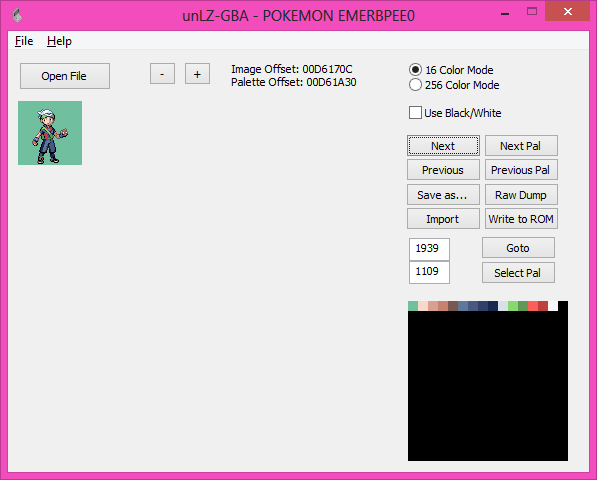Open the Help menu
The image size is (597, 480).
point(59,41)
